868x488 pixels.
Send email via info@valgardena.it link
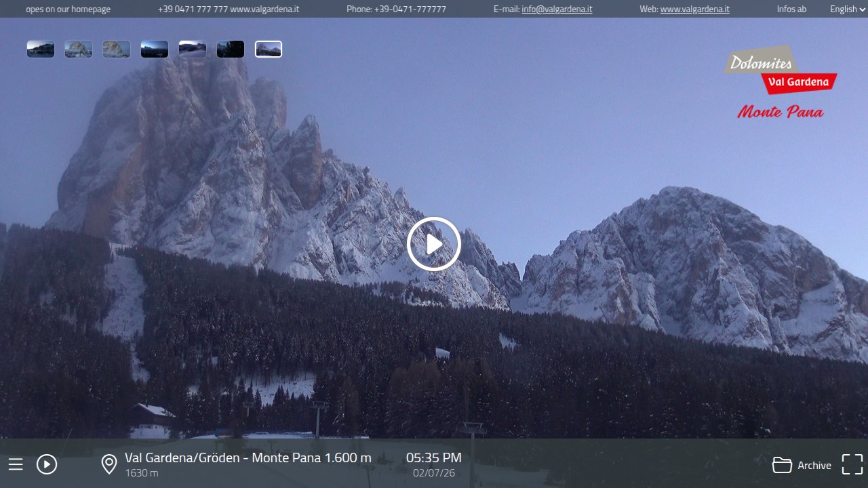tap(556, 9)
